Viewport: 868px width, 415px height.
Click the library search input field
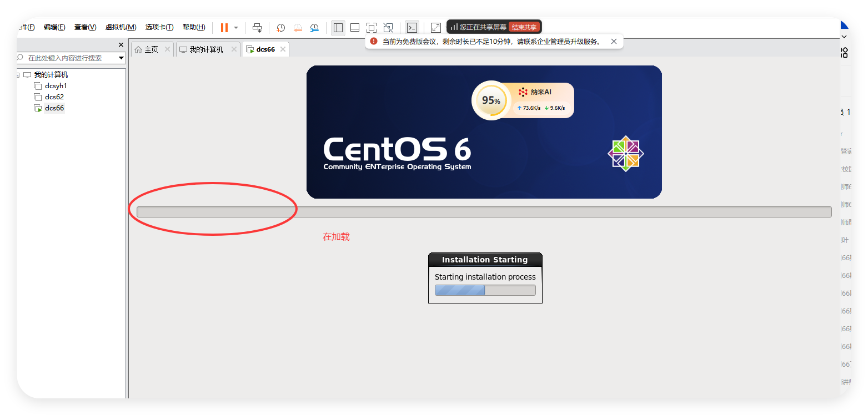[x=67, y=58]
